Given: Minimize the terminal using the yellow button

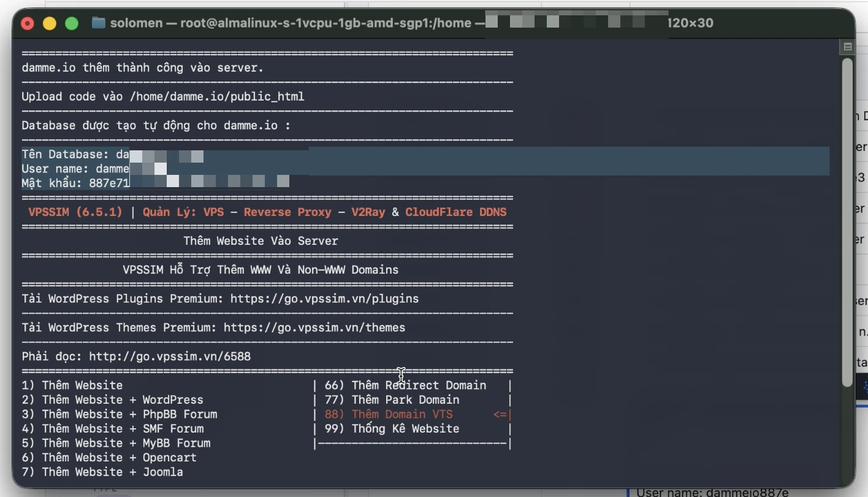Looking at the screenshot, I should (x=50, y=24).
